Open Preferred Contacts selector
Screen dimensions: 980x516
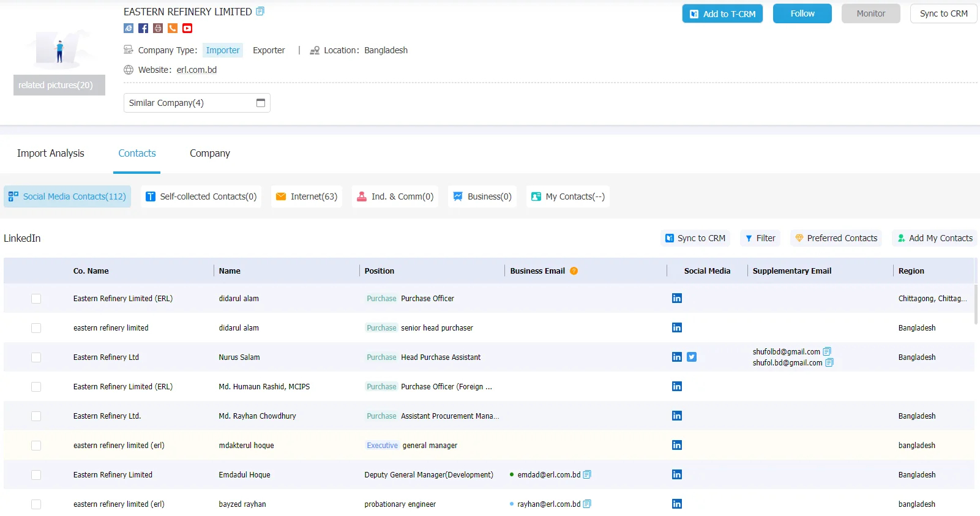(x=836, y=238)
